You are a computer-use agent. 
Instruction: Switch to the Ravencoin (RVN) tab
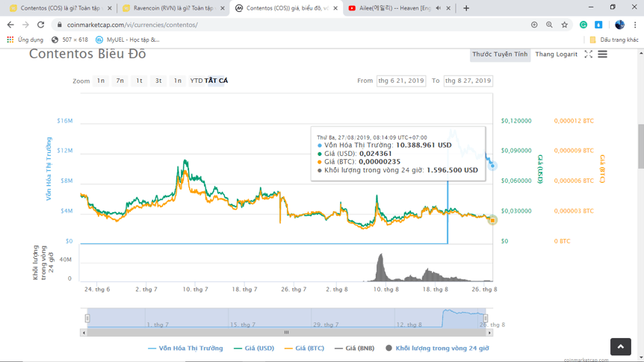coord(174,8)
